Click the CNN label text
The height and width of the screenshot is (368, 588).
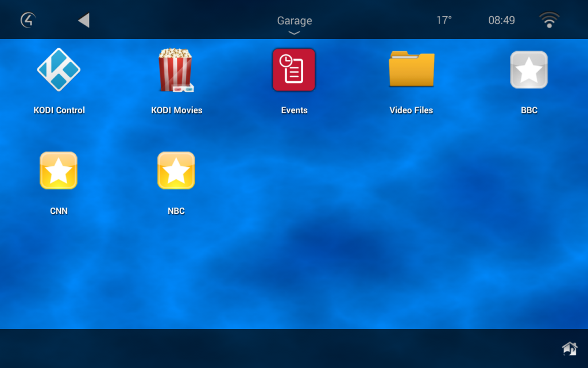tap(59, 210)
